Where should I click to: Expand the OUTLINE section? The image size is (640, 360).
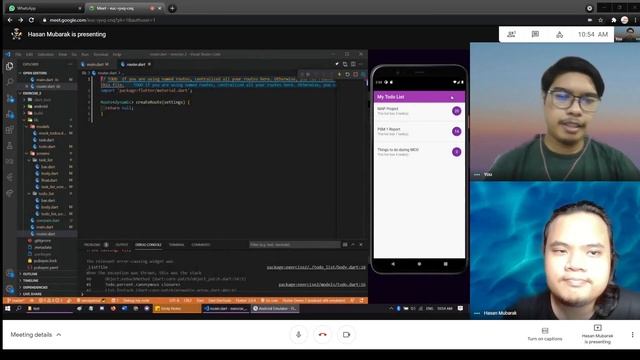[30, 274]
